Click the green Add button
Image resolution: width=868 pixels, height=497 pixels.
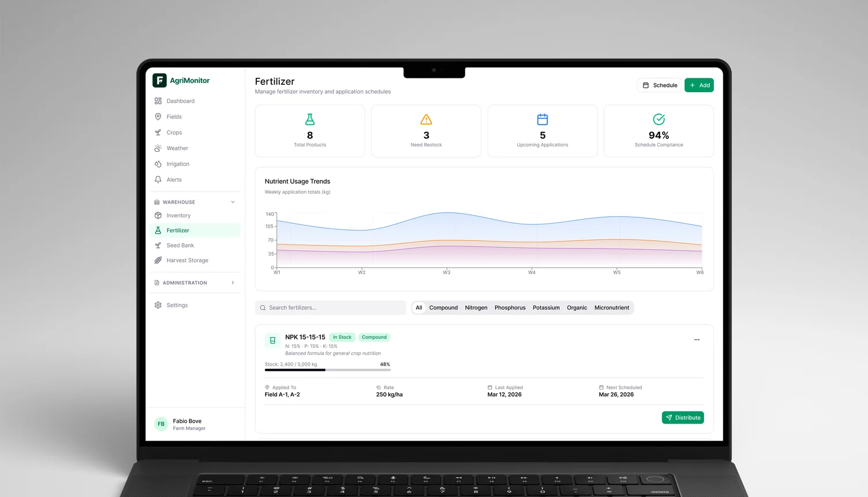pos(699,85)
